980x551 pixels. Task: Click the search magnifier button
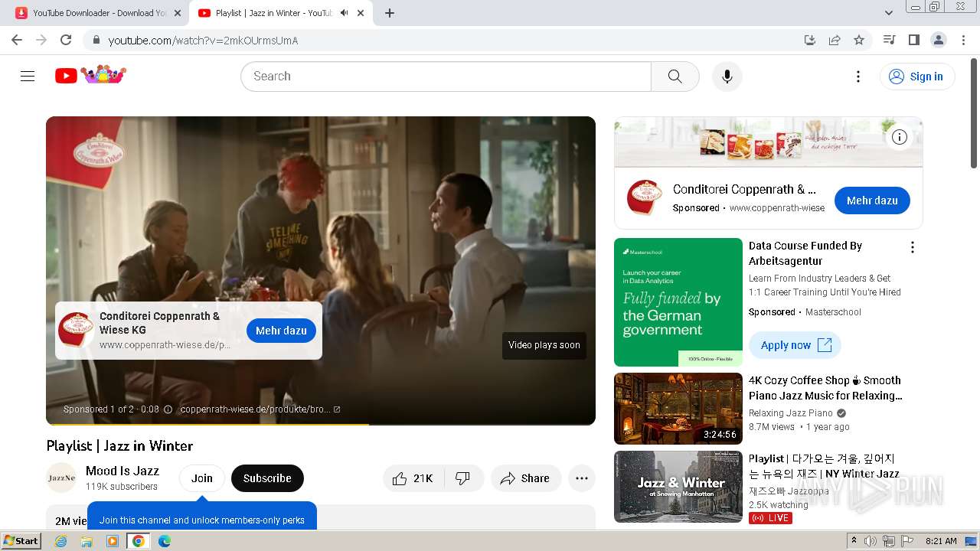tap(675, 76)
